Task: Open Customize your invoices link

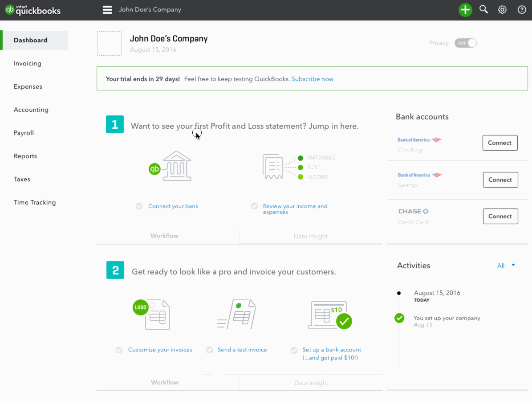Action: pos(160,350)
